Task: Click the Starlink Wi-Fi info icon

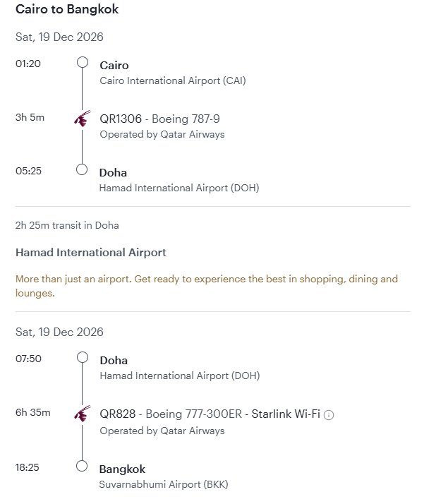Action: tap(329, 415)
